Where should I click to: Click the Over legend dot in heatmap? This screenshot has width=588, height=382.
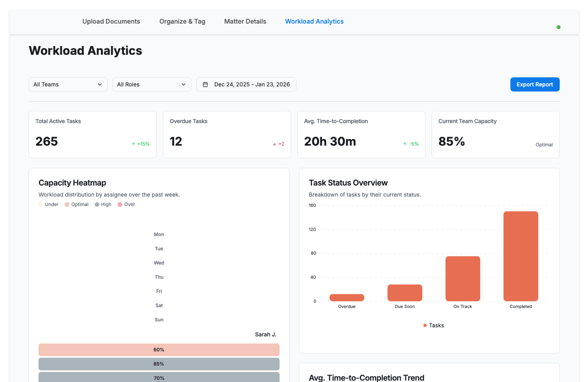pyautogui.click(x=120, y=204)
